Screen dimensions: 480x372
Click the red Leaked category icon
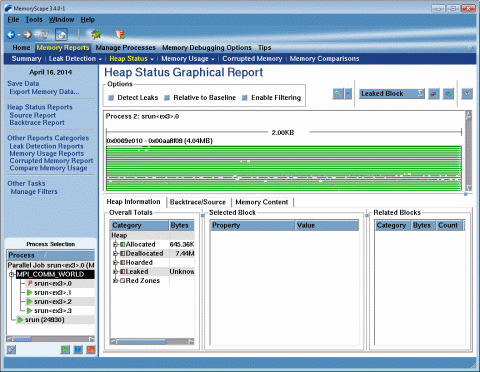point(122,272)
